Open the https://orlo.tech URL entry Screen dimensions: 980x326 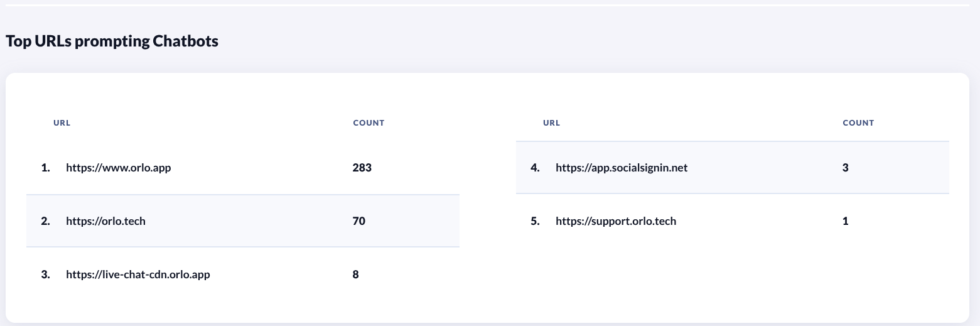point(105,221)
